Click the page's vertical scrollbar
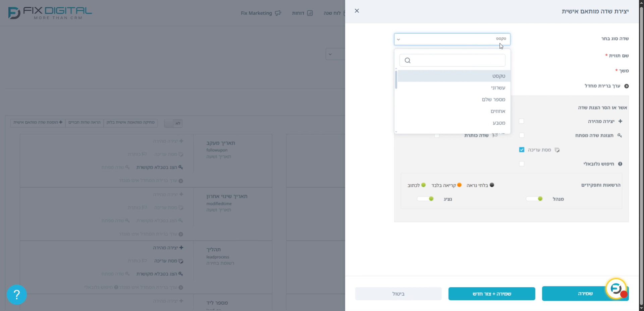The width and height of the screenshot is (644, 311). tap(641, 155)
